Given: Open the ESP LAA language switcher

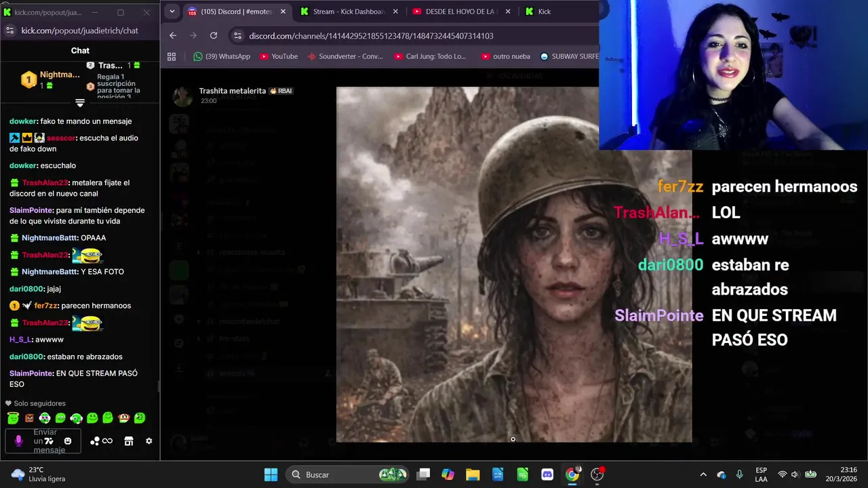Looking at the screenshot, I should click(x=762, y=474).
